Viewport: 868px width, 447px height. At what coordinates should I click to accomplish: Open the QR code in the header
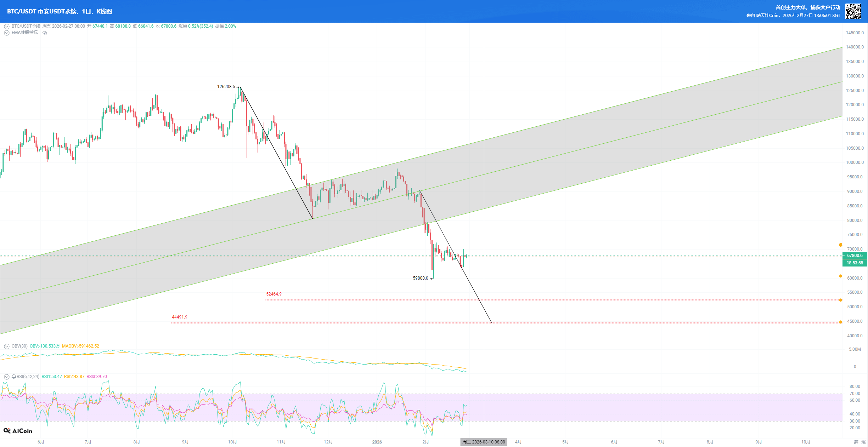point(853,11)
